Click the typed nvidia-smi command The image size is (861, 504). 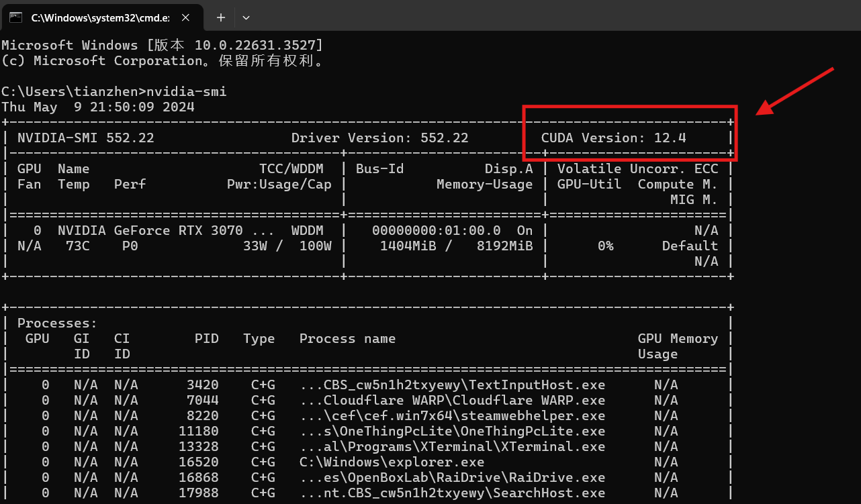coord(187,91)
